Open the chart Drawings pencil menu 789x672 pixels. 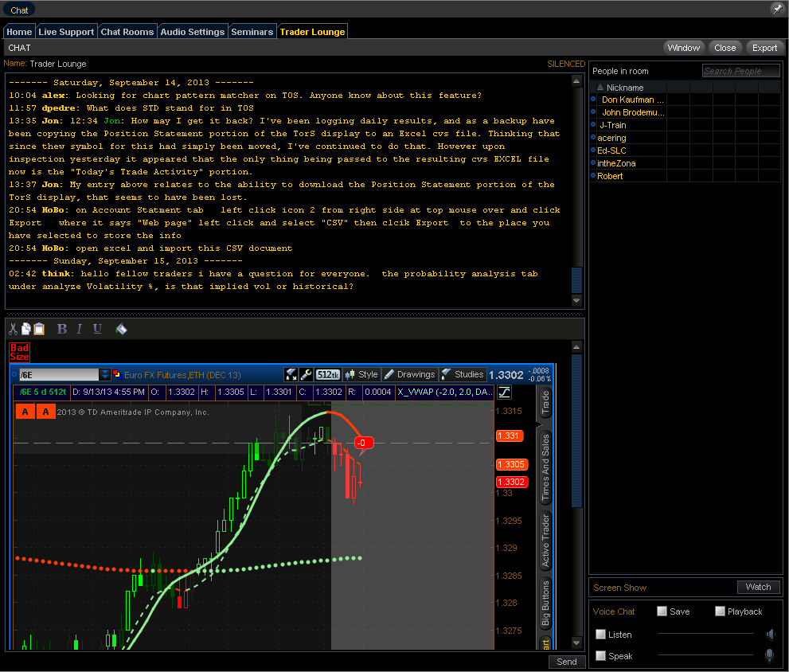click(x=409, y=374)
